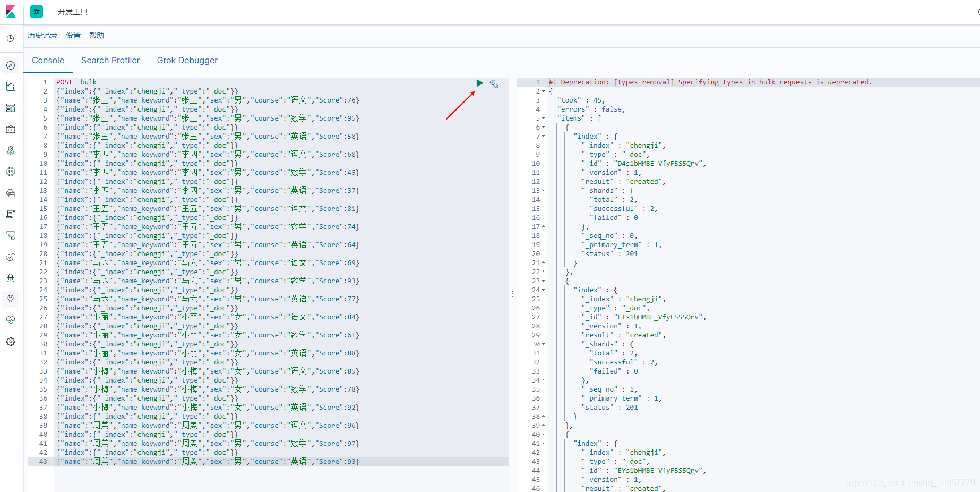Image resolution: width=980 pixels, height=492 pixels.
Task: Click "errors" : false in response
Action: pos(591,109)
